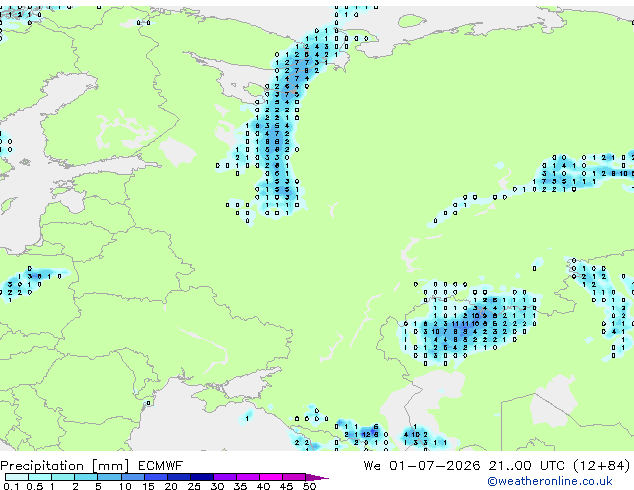Click the 0.1–0.5 mm legend swatch
Image resolution: width=634 pixels, height=490 pixels.
point(17,477)
